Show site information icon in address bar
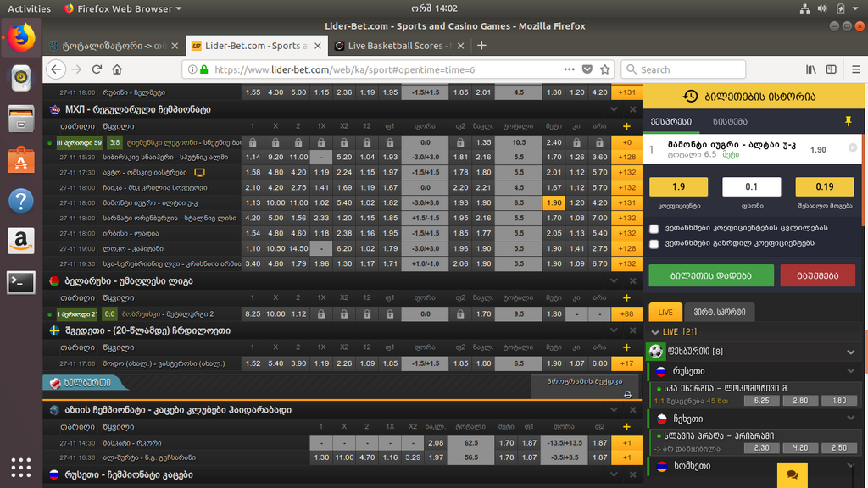This screenshot has height=488, width=868. tap(192, 69)
